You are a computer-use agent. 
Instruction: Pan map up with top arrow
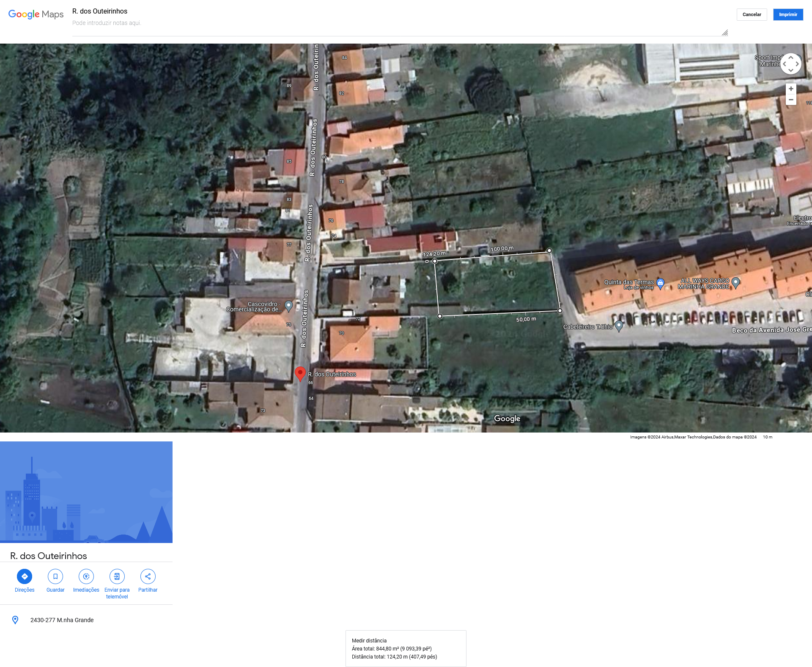pos(791,57)
